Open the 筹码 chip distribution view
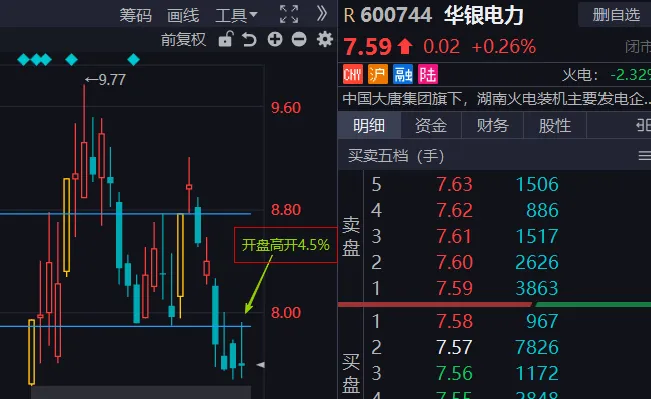The image size is (651, 399). point(135,15)
